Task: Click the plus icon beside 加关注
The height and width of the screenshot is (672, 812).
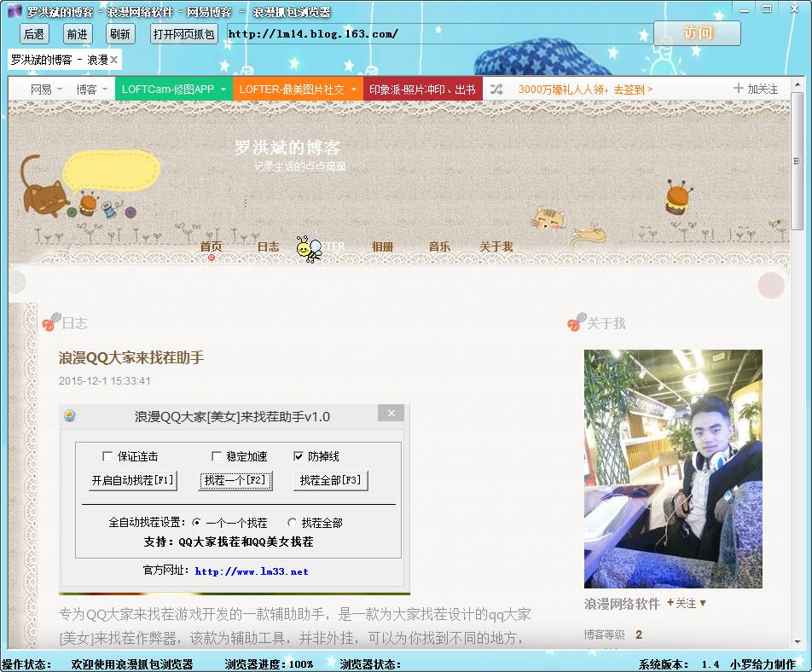Action: (x=739, y=89)
